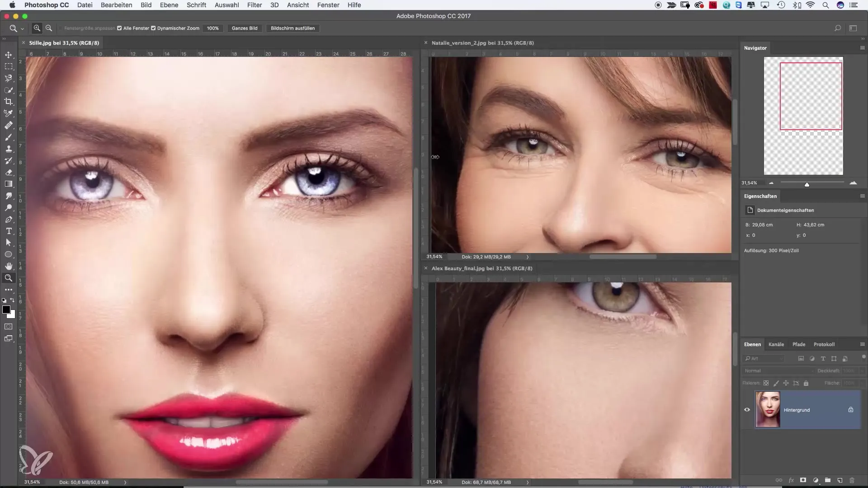This screenshot has width=868, height=488.
Task: Select the Path Selection tool
Action: point(9,243)
